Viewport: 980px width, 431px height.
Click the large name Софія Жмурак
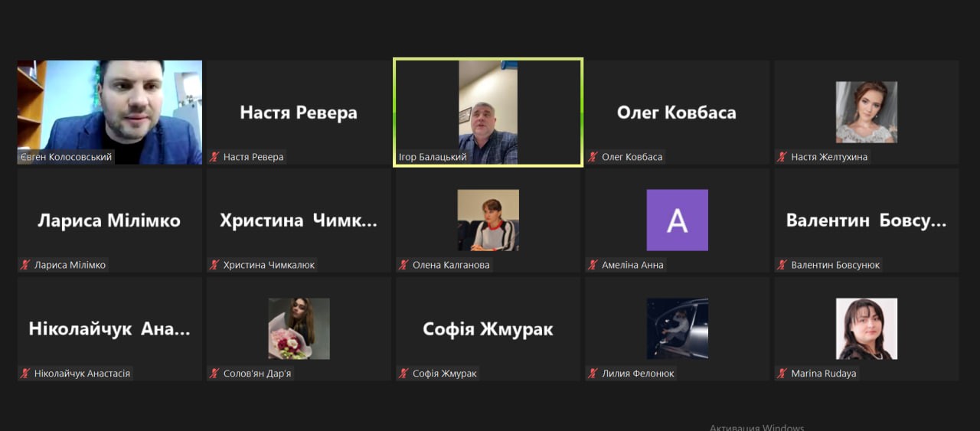coord(488,329)
